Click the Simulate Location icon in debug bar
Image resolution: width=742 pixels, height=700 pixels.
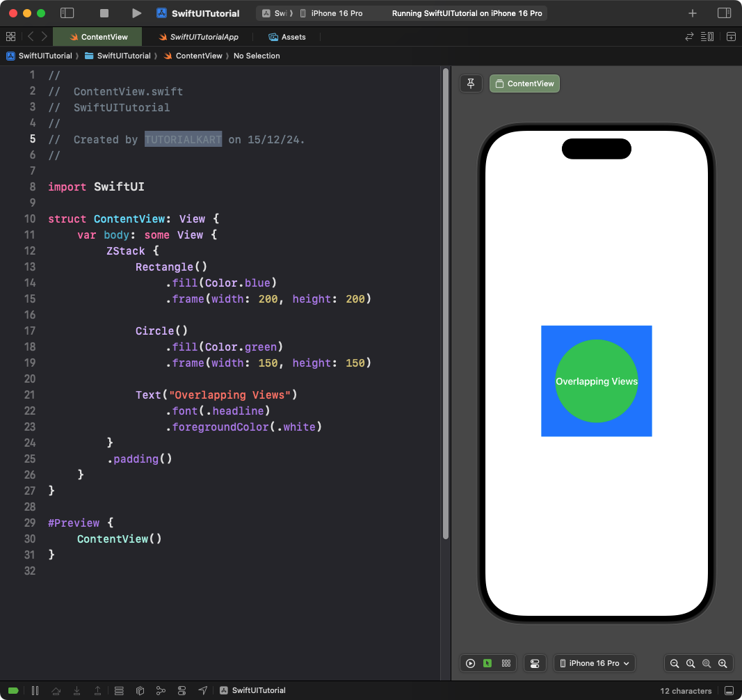pos(202,690)
